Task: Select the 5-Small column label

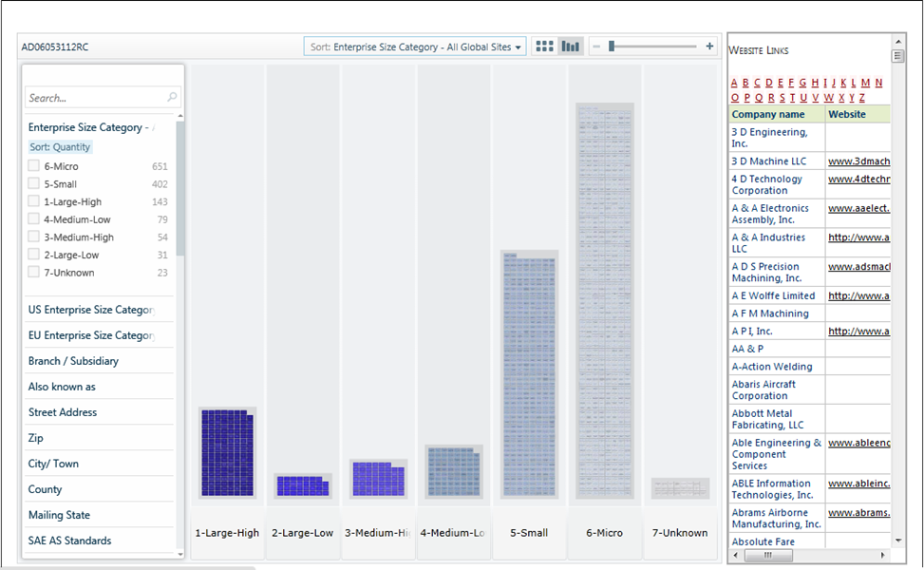Action: point(529,533)
